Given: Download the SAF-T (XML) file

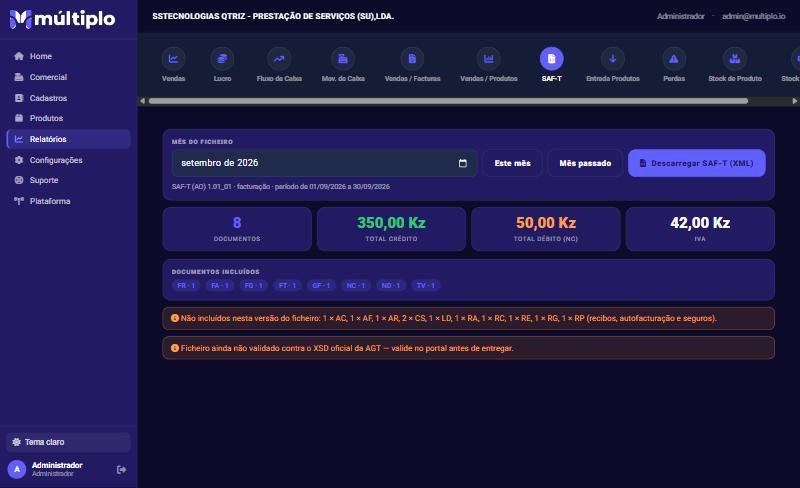Looking at the screenshot, I should [x=696, y=163].
